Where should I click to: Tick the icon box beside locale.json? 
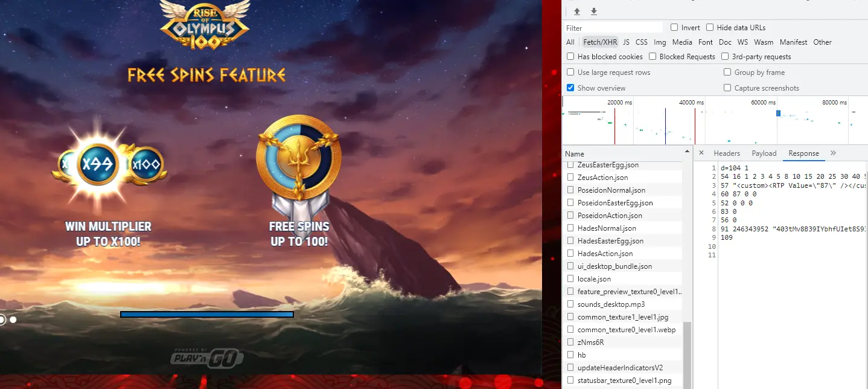point(570,279)
